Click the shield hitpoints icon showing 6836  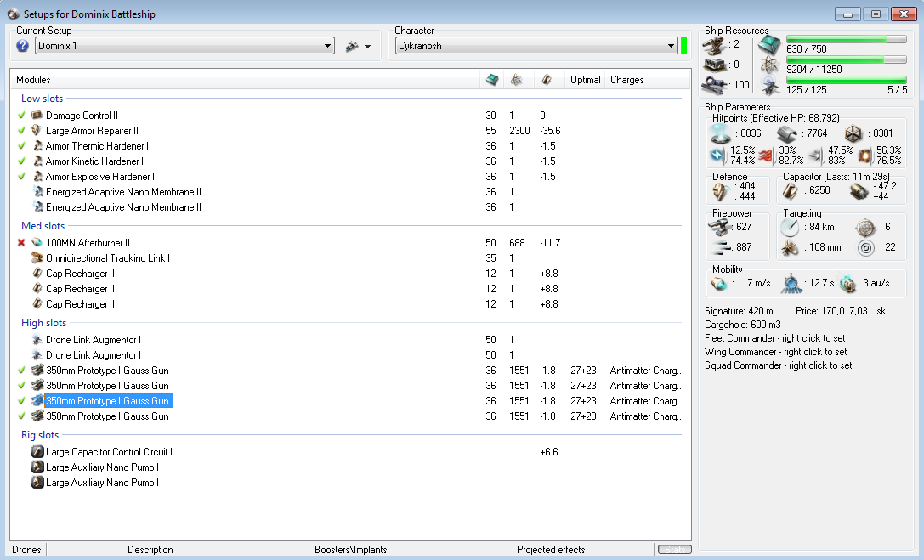pyautogui.click(x=721, y=133)
